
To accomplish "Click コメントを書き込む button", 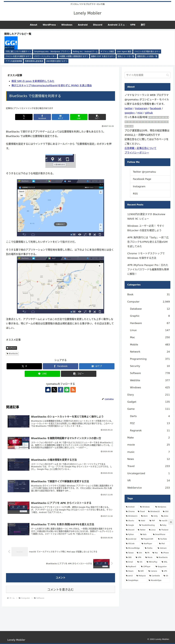I will click(60, 590).
